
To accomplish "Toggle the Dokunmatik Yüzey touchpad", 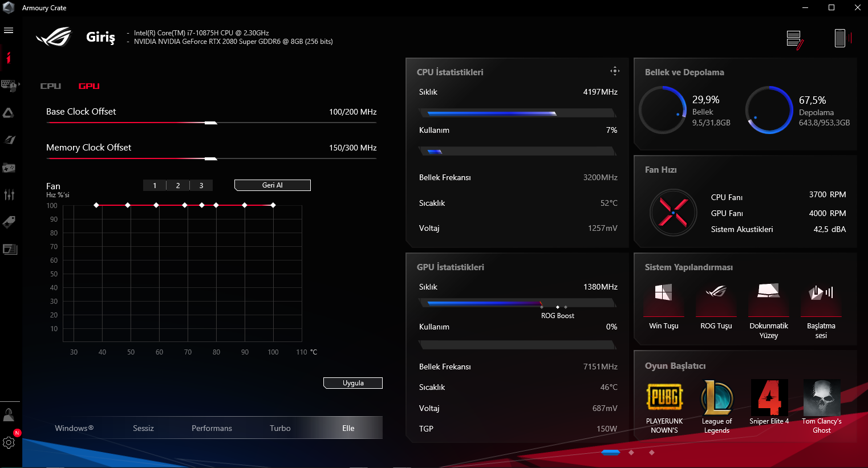I will point(769,311).
